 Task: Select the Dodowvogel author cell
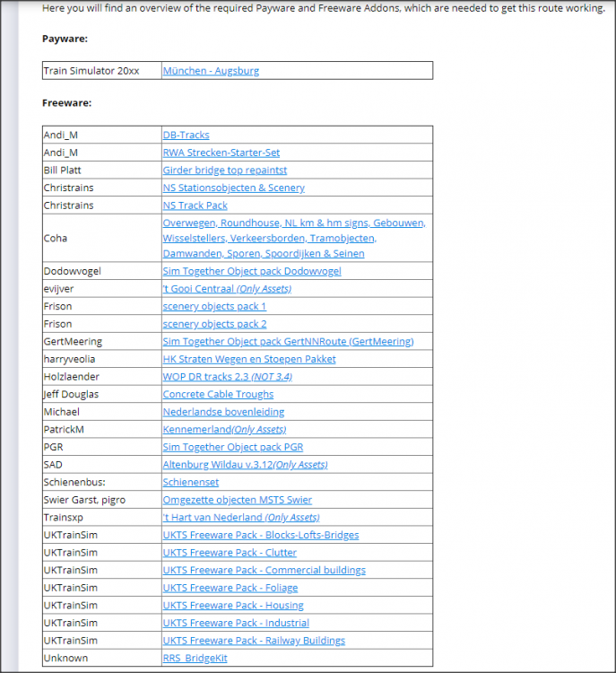click(x=102, y=271)
